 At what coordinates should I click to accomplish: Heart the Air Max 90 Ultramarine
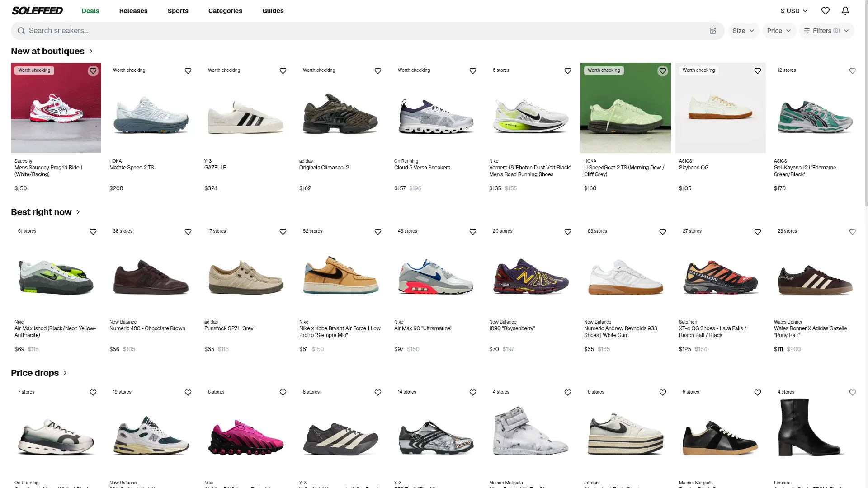click(473, 232)
